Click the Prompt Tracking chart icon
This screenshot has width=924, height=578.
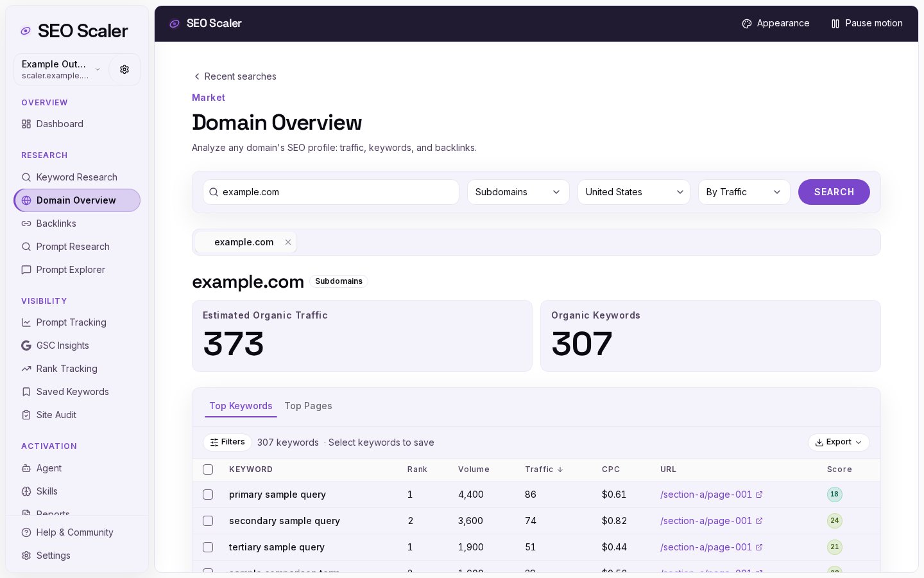[x=26, y=322]
